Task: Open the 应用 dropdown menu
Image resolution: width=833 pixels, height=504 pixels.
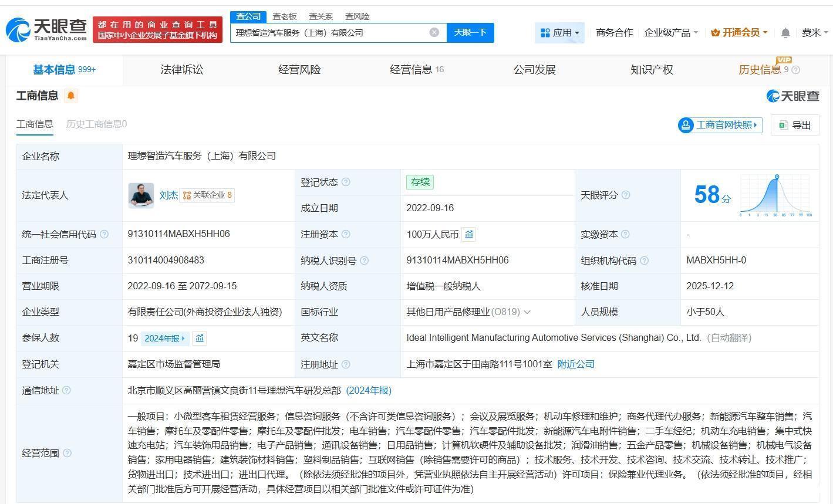Action: point(559,33)
